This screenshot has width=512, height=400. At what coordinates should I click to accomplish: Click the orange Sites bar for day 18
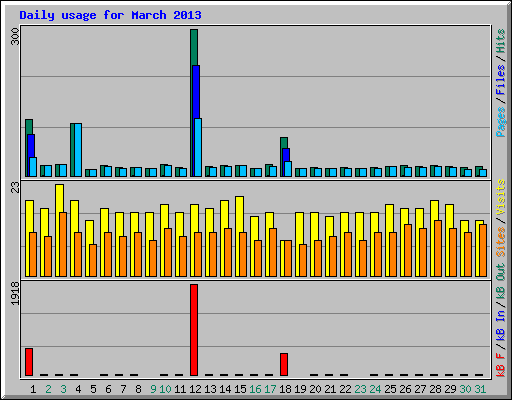point(288,258)
